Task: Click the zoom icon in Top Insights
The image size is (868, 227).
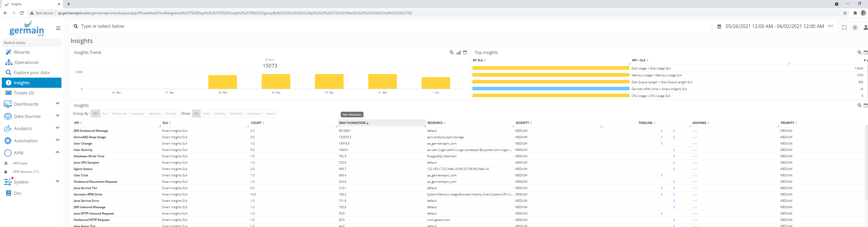Action: [x=859, y=52]
